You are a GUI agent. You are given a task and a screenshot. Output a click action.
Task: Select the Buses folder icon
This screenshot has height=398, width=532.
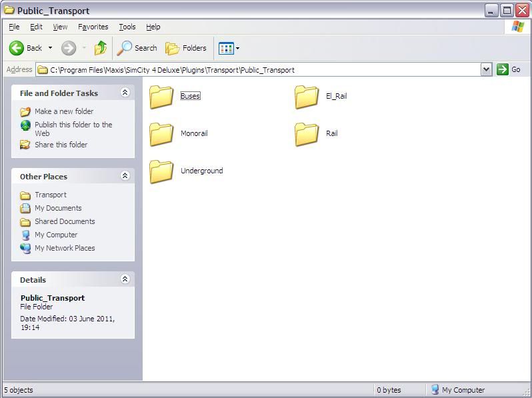tap(161, 97)
